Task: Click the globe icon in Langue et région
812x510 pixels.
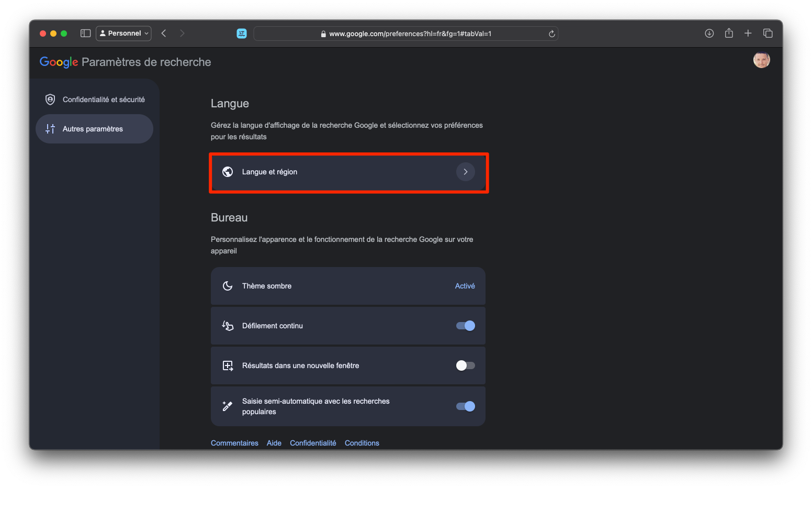Action: pos(228,172)
